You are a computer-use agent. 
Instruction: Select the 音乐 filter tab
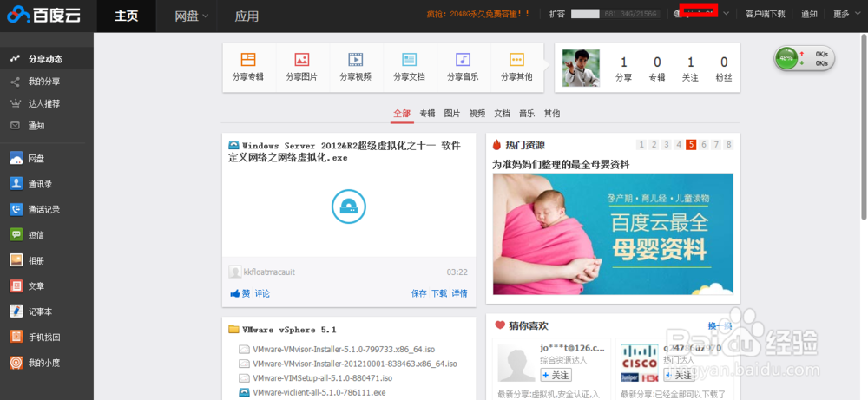[527, 114]
